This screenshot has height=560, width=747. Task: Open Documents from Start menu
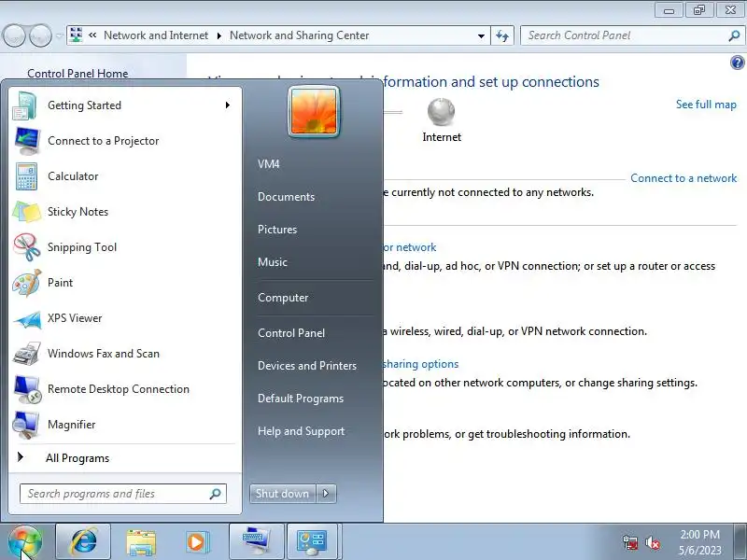coord(287,197)
